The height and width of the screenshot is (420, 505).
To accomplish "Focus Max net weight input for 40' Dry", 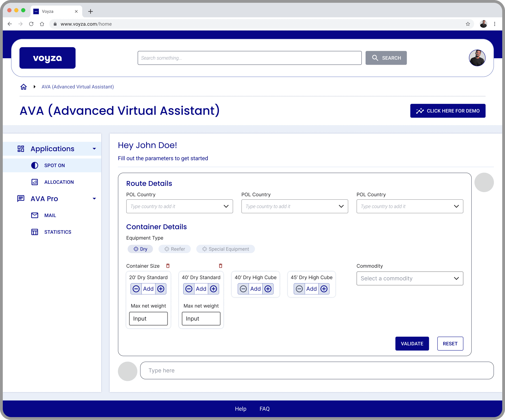I will (x=201, y=319).
